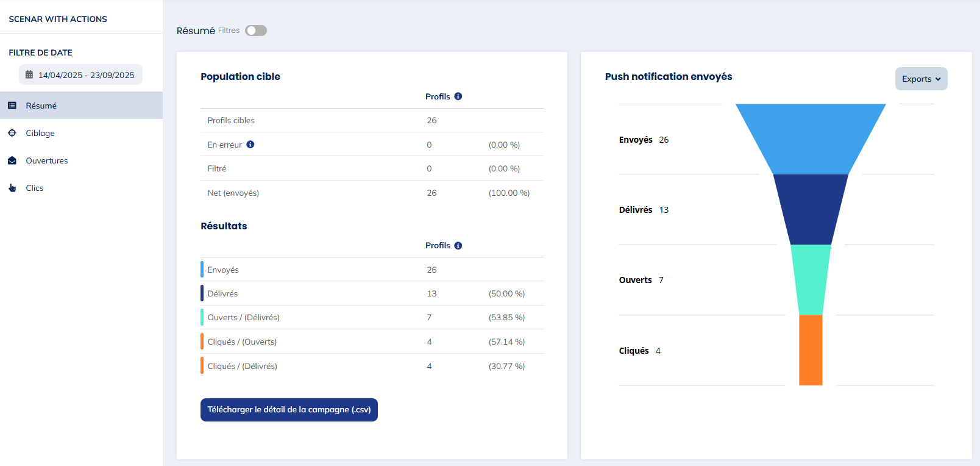980x466 pixels.
Task: Select the Cliqués / (Ouverts) results row
Action: point(372,342)
